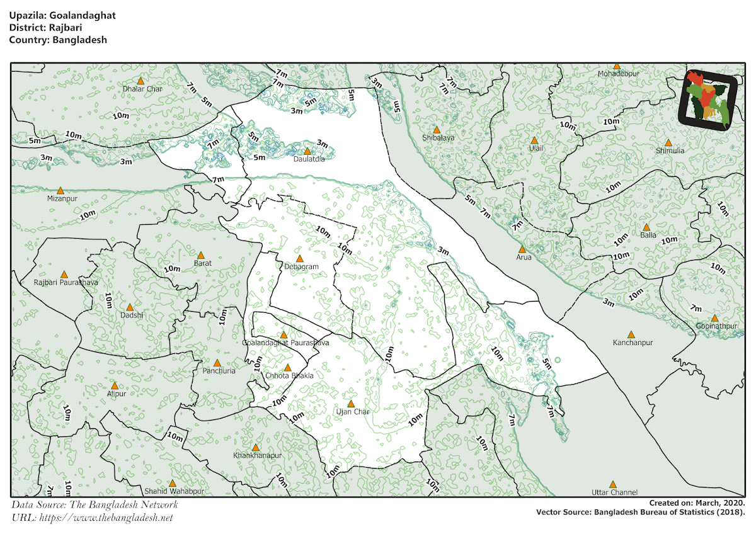
Task: Click the Vector Source credit text
Action: [x=641, y=512]
